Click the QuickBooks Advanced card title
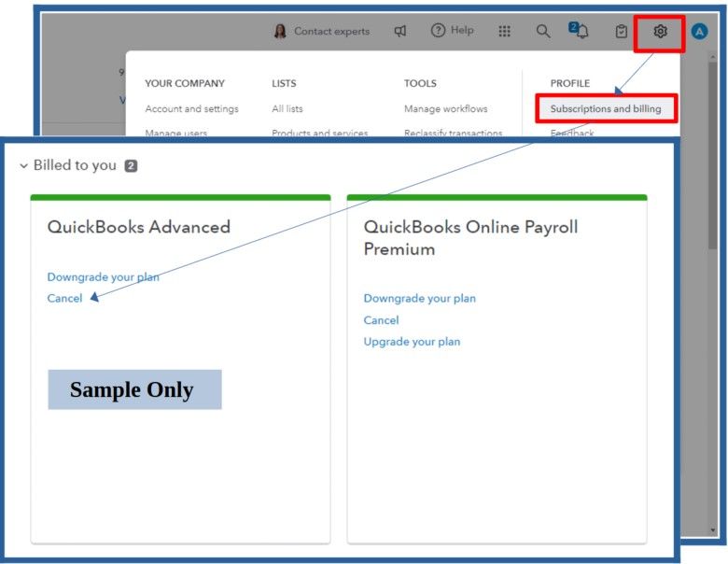 [x=139, y=227]
